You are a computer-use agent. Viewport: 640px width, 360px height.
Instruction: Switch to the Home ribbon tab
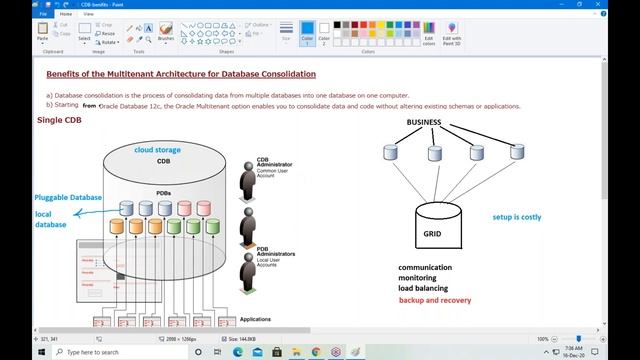pos(66,14)
